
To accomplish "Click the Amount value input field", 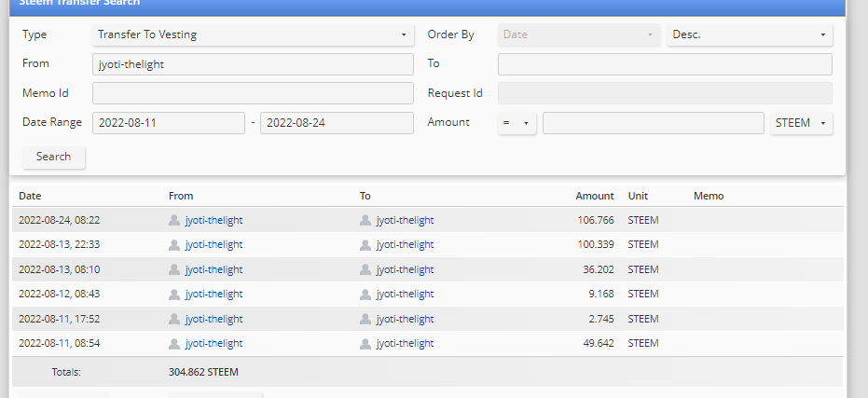I will pos(654,123).
